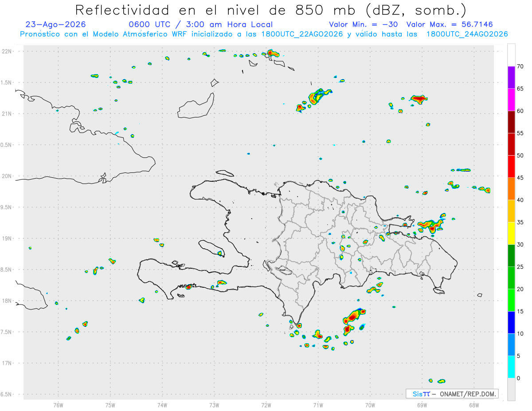Click the '76W' longitude label
532x411 pixels.
(x=58, y=405)
